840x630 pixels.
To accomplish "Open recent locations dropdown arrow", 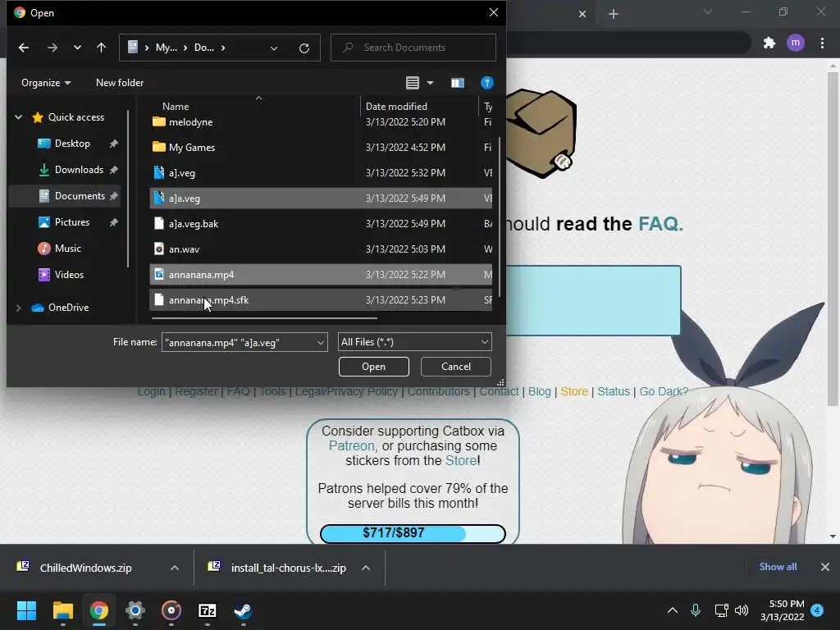I will [x=77, y=48].
